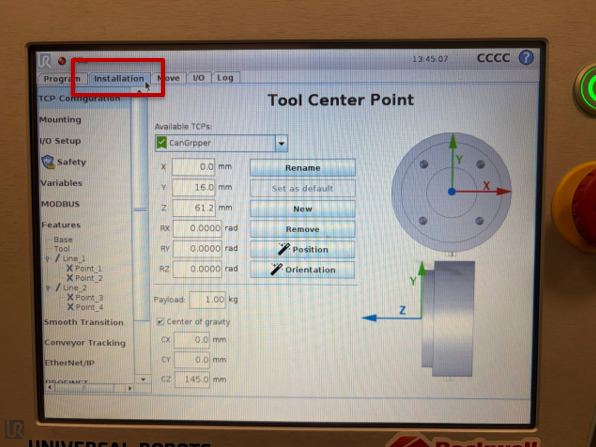Click the X marker icon of Point_3

click(70, 298)
